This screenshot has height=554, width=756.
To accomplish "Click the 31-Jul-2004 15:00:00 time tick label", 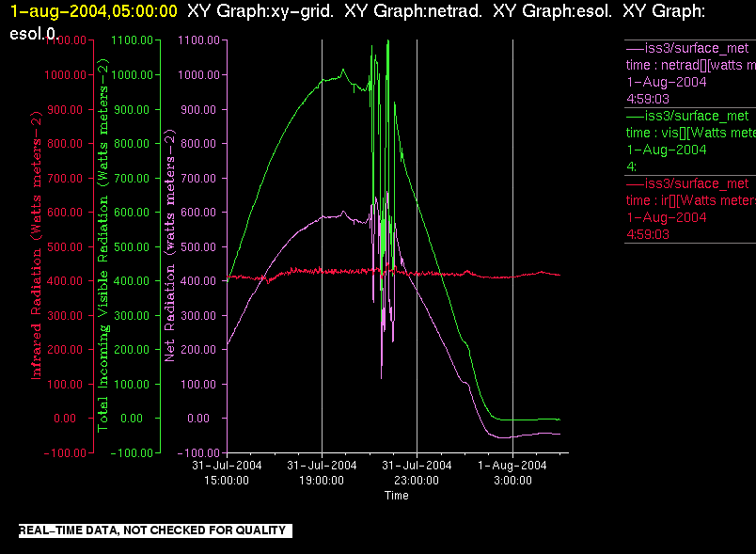I will tap(227, 472).
